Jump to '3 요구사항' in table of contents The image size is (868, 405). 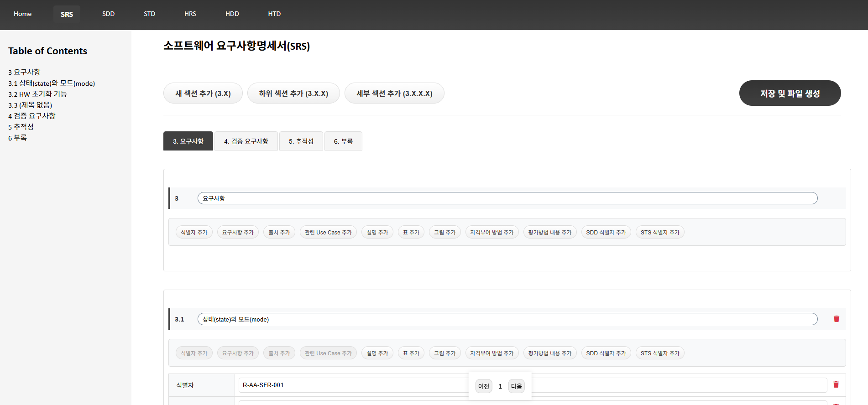tap(24, 72)
